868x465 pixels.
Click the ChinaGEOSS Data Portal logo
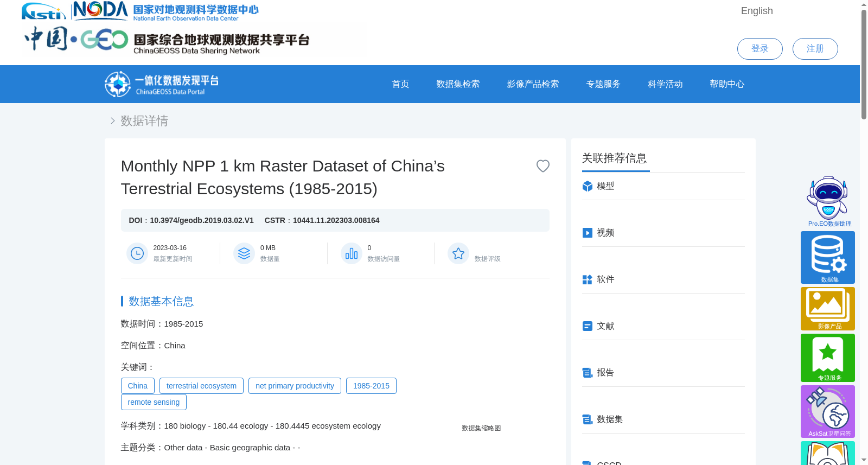162,84
